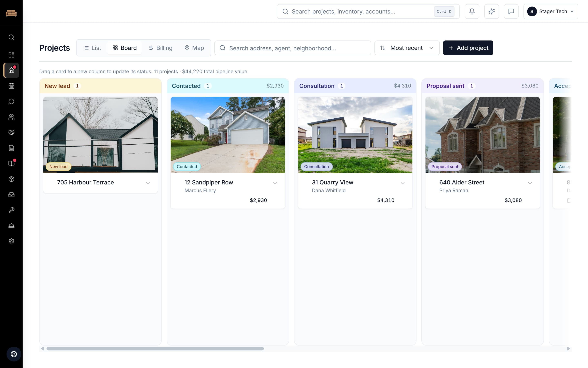Open the documents file icon in sidebar

click(11, 148)
